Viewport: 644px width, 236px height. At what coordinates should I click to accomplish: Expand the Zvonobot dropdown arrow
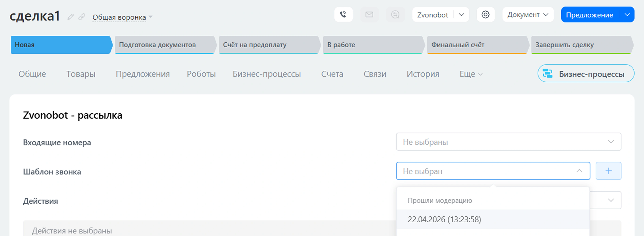(461, 15)
